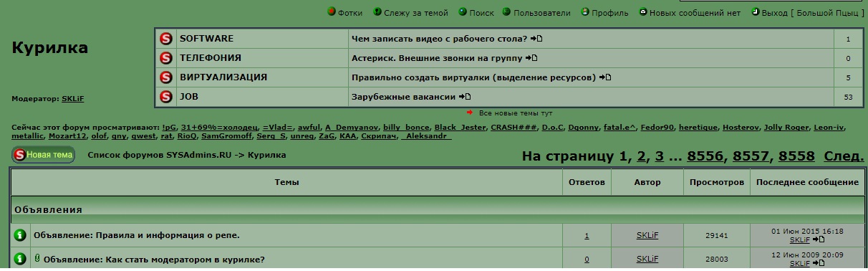This screenshot has height=271, width=868.
Task: Click author SKLiF in Правила row
Action: coord(647,235)
